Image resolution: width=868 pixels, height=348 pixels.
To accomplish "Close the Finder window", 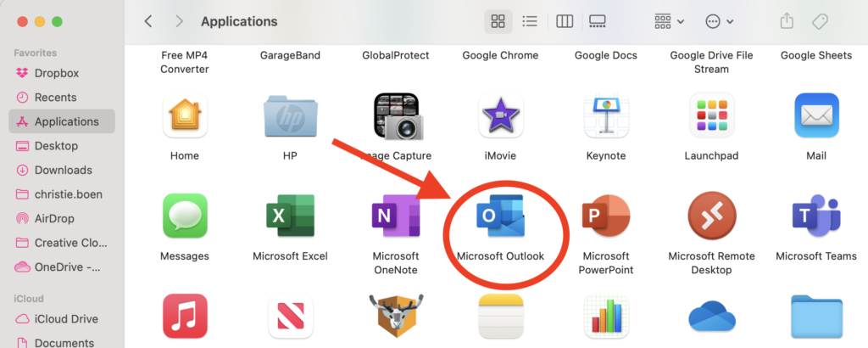I will tap(22, 22).
